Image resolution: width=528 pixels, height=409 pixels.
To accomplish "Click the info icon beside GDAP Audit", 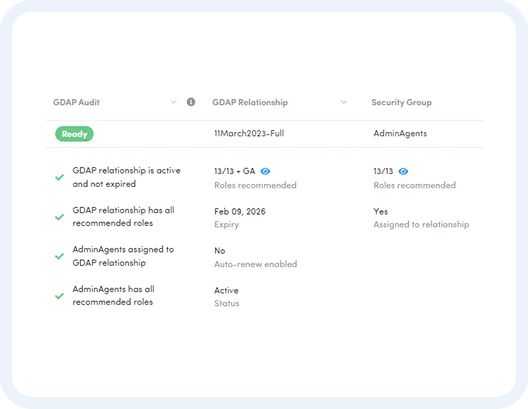I will pyautogui.click(x=191, y=102).
